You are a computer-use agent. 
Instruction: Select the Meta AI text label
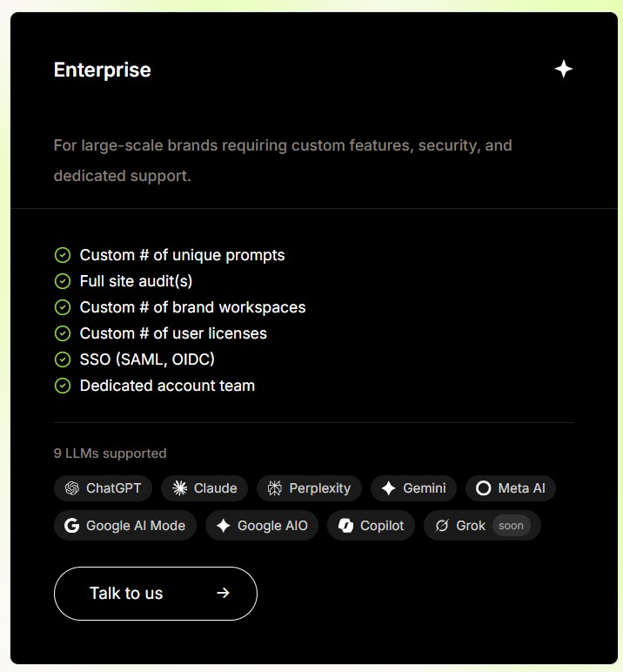click(521, 488)
